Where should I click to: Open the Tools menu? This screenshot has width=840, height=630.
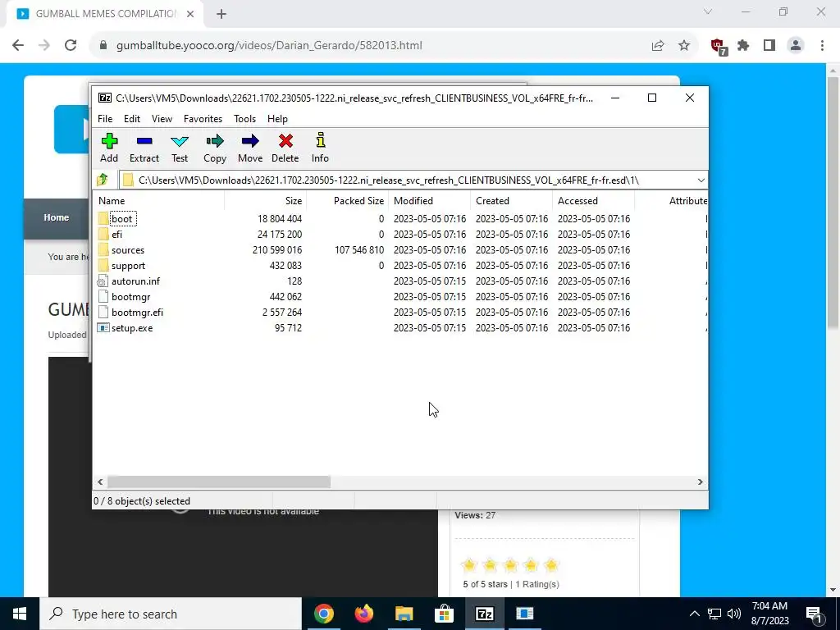244,119
